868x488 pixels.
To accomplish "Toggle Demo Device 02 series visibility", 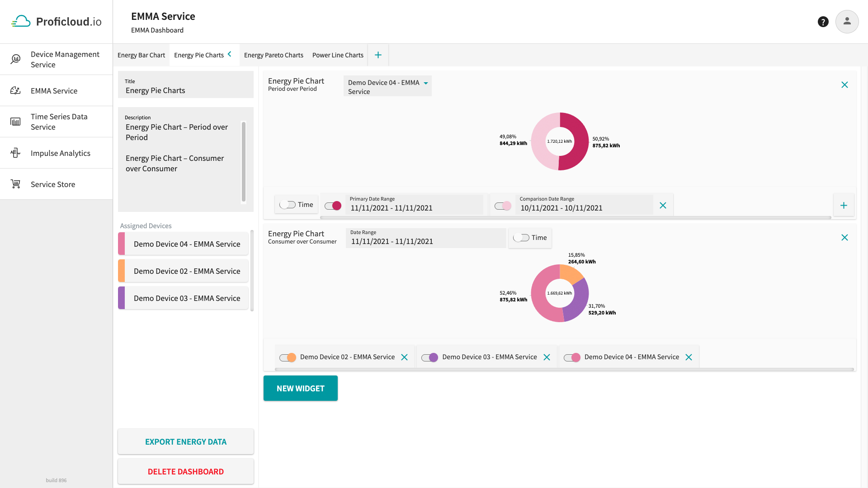I will pos(288,357).
